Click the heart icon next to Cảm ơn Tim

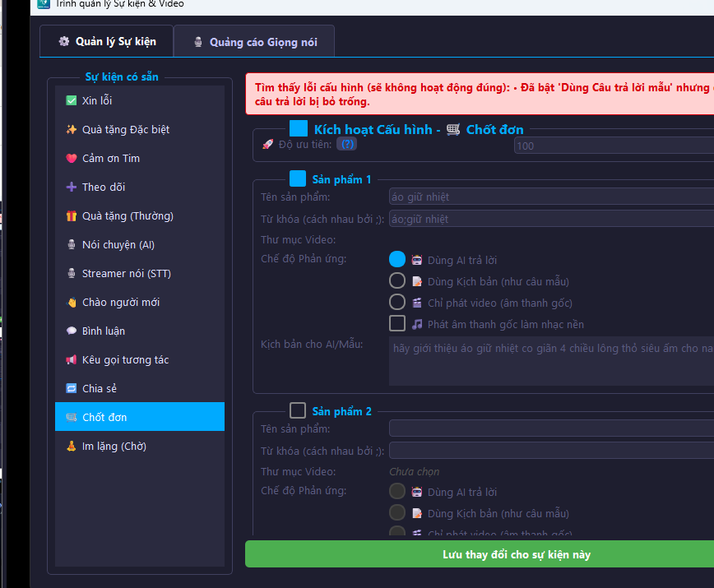coord(71,158)
